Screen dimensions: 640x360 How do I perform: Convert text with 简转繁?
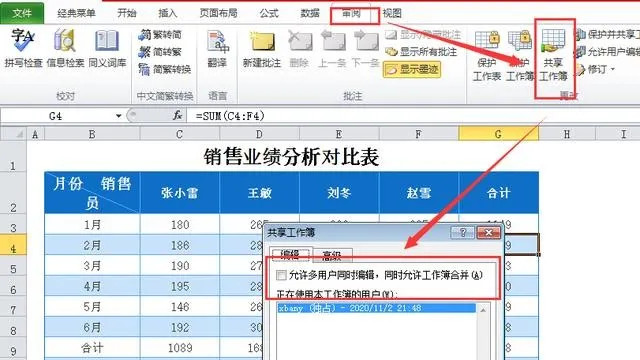[x=160, y=52]
